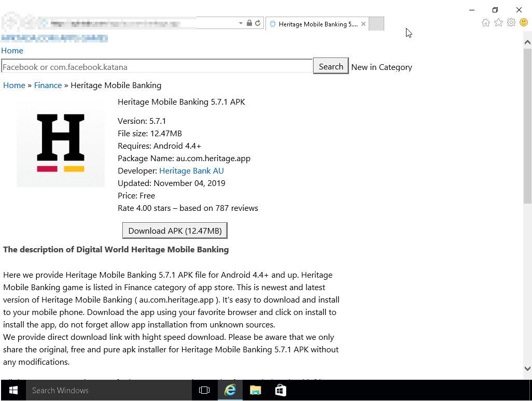532x401 pixels.
Task: Focus the app search input field
Action: [157, 66]
